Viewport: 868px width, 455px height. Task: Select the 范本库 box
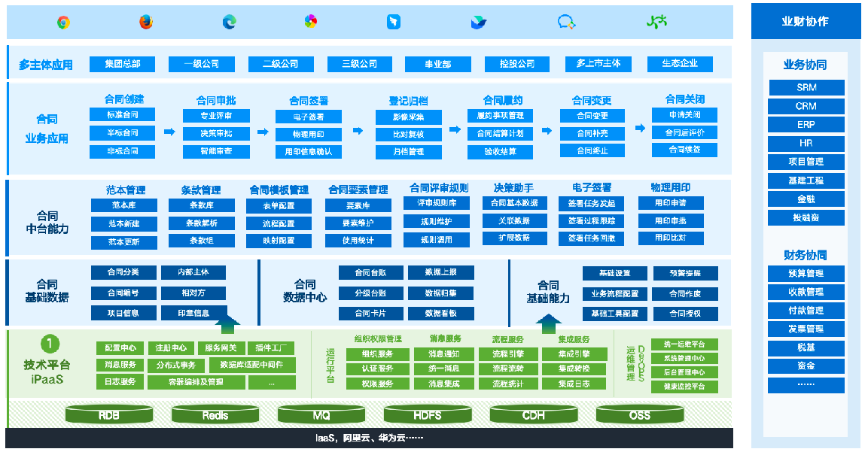pos(124,205)
